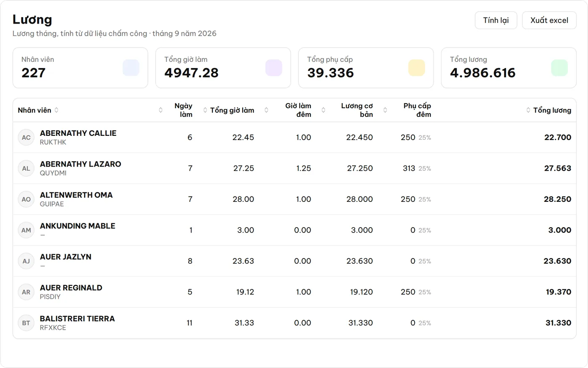Click the yellow swatch in Tổng phụ cấp card
Image resolution: width=588 pixels, height=368 pixels.
(x=417, y=68)
